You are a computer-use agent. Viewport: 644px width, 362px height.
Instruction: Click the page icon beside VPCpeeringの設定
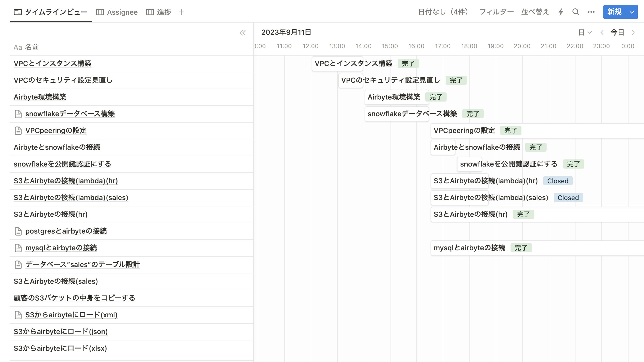(18, 131)
